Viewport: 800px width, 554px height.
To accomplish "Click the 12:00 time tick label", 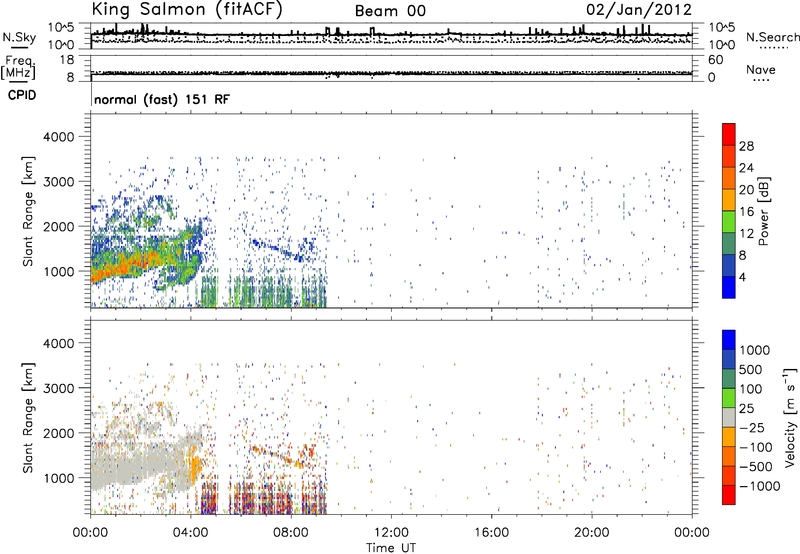I will (391, 533).
